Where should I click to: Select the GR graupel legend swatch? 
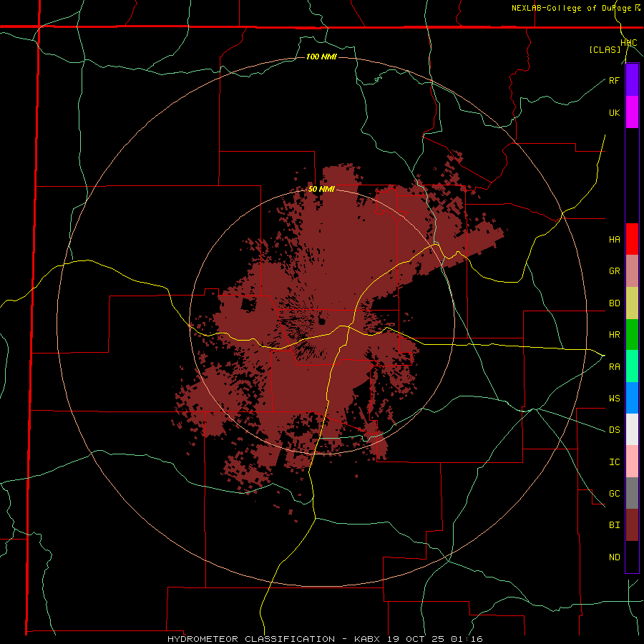click(632, 271)
